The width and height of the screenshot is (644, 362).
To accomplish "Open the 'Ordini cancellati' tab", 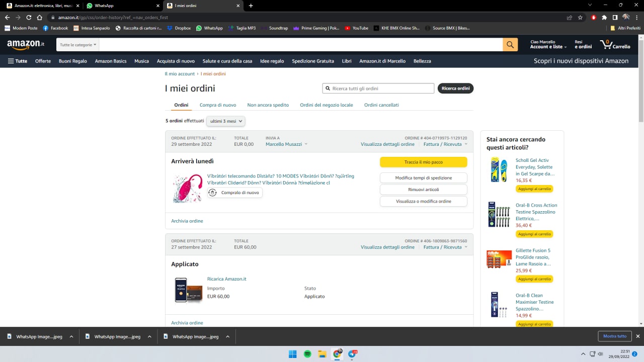I will [x=381, y=105].
